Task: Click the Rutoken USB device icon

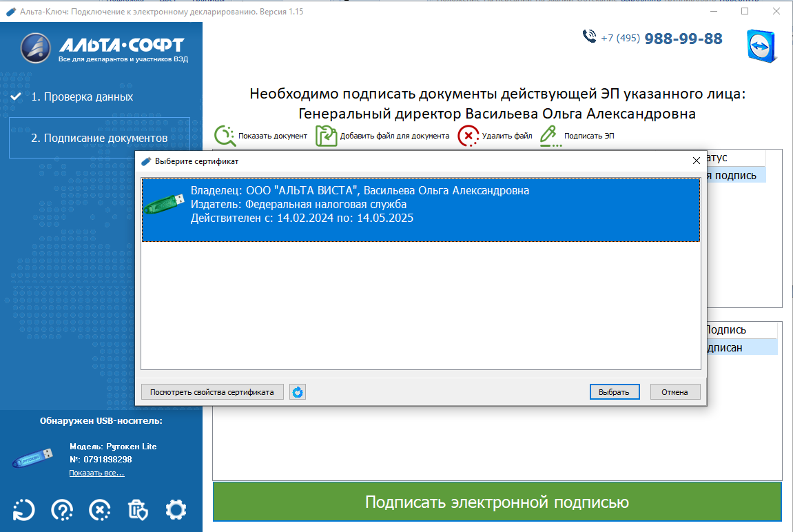Action: [32, 457]
